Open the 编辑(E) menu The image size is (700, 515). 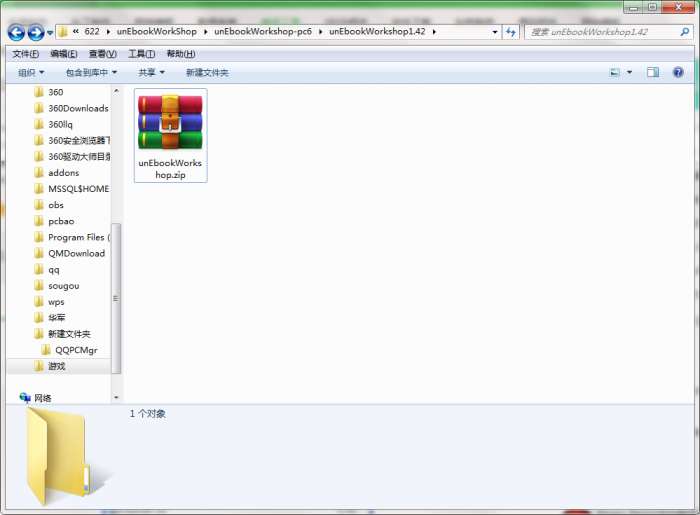tap(64, 54)
